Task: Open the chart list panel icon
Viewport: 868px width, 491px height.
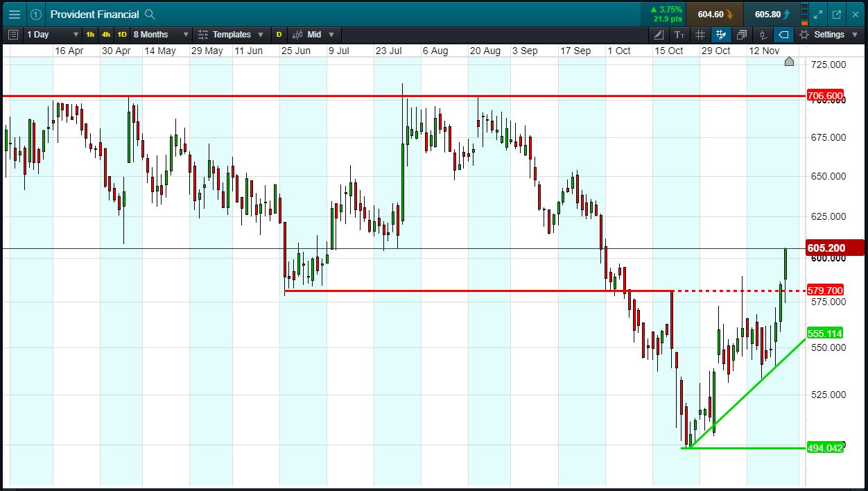Action: click(x=13, y=34)
